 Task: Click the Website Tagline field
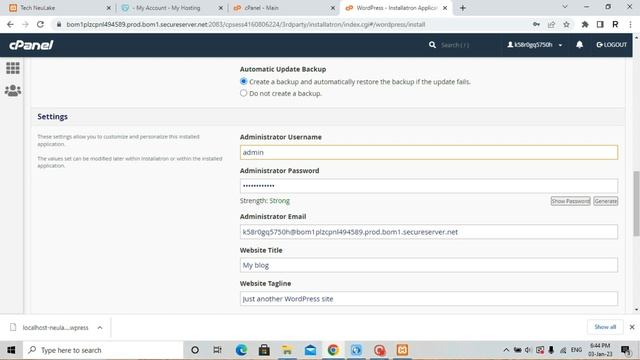click(x=429, y=299)
